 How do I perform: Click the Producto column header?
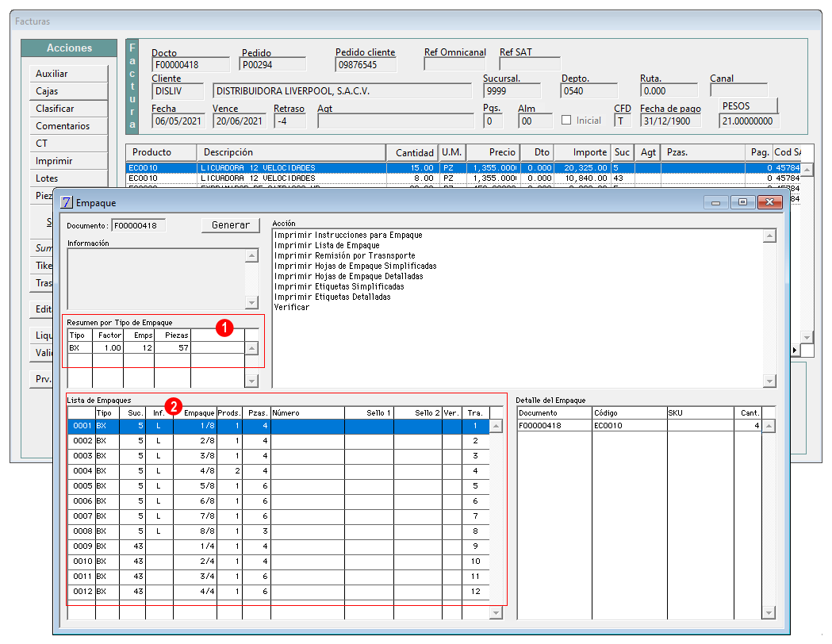(x=161, y=152)
